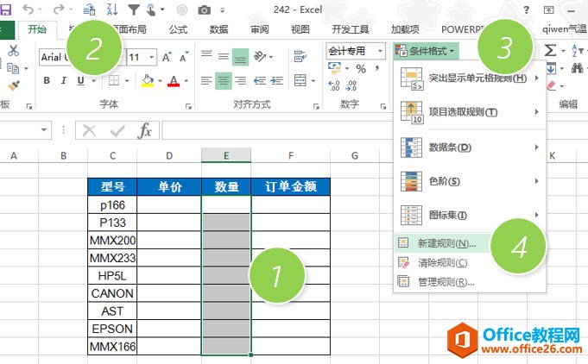Click the Decrease Indent icon

tap(260, 80)
